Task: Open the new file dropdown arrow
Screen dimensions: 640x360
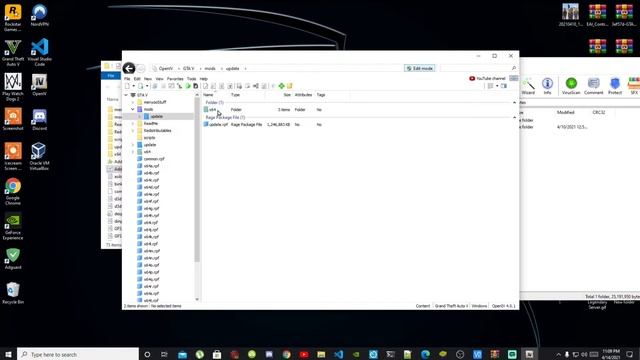Action: coord(133,86)
